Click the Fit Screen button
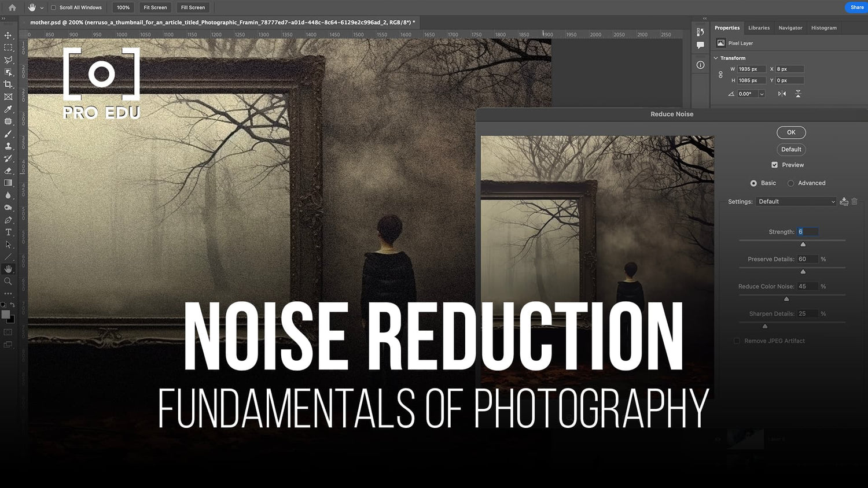Image resolution: width=868 pixels, height=488 pixels. pos(155,8)
